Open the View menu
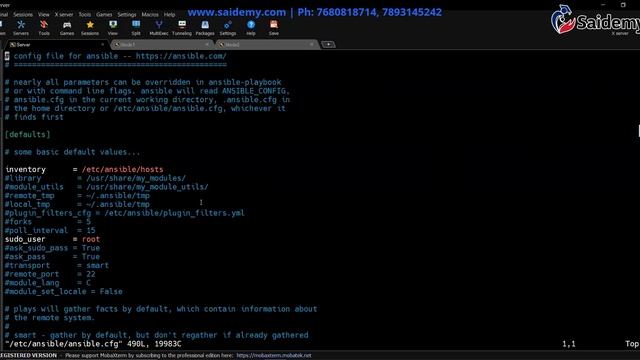The width and height of the screenshot is (640, 360). [44, 14]
